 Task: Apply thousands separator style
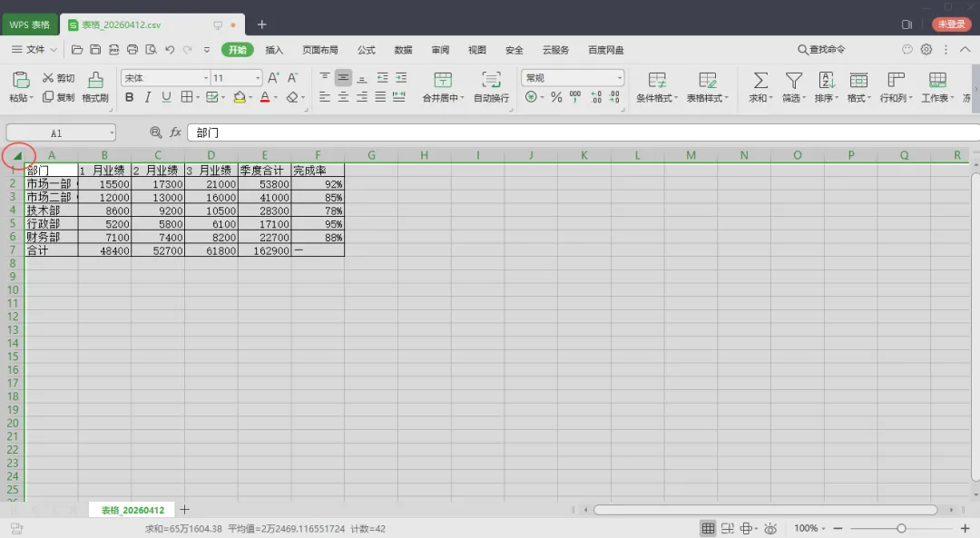(575, 97)
